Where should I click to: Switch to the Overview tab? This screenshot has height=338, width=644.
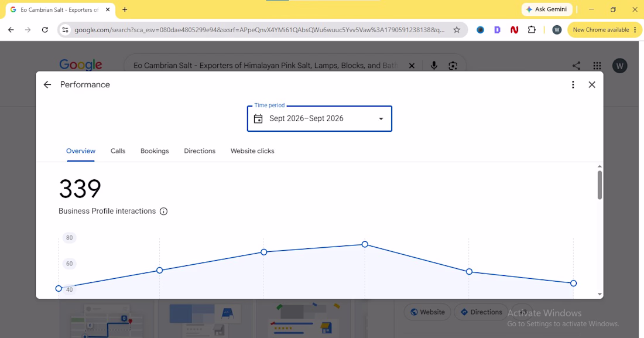pyautogui.click(x=81, y=151)
